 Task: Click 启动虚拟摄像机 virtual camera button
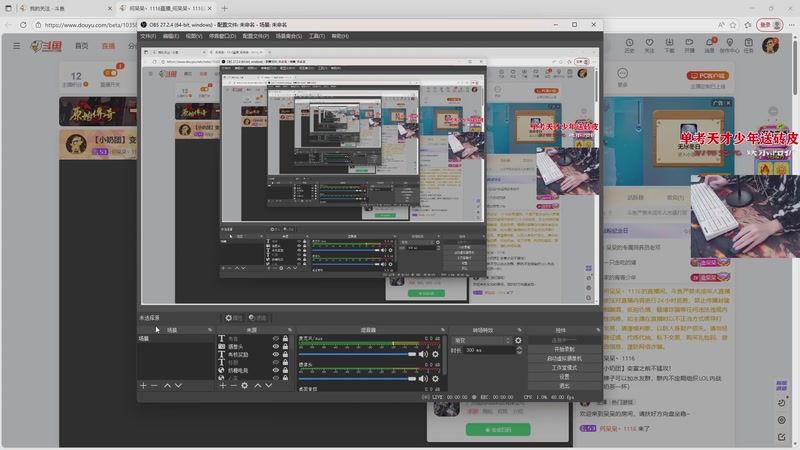click(x=564, y=359)
